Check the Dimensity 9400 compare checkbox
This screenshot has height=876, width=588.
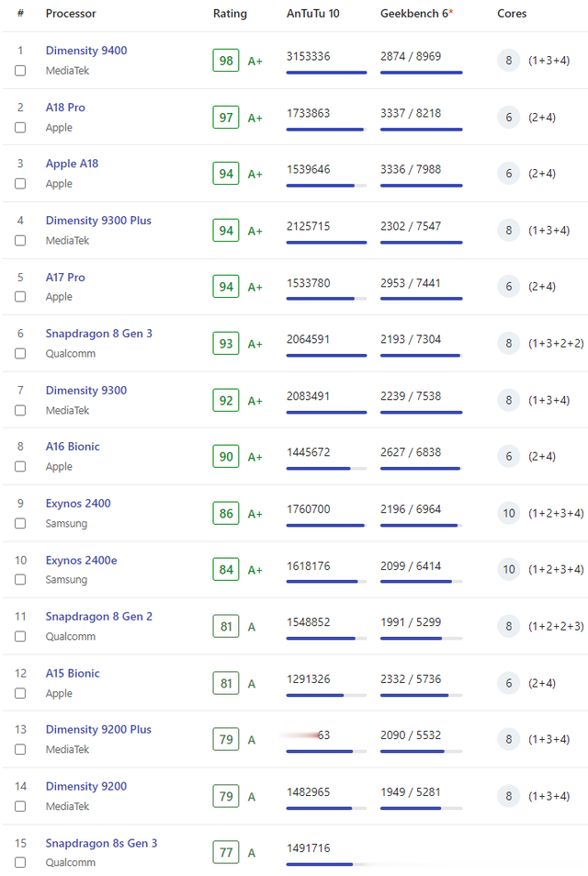[20, 71]
